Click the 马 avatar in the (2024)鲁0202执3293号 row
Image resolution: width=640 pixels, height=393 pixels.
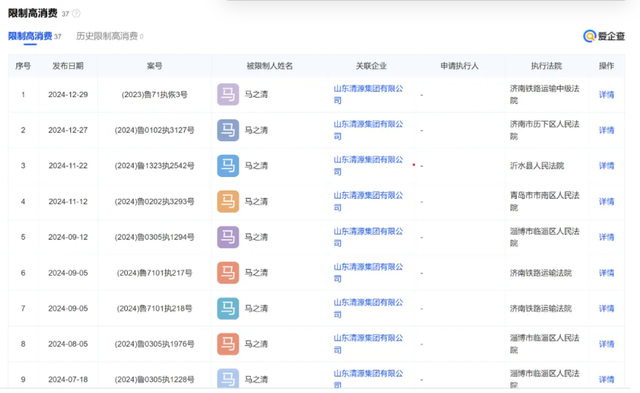pyautogui.click(x=228, y=202)
